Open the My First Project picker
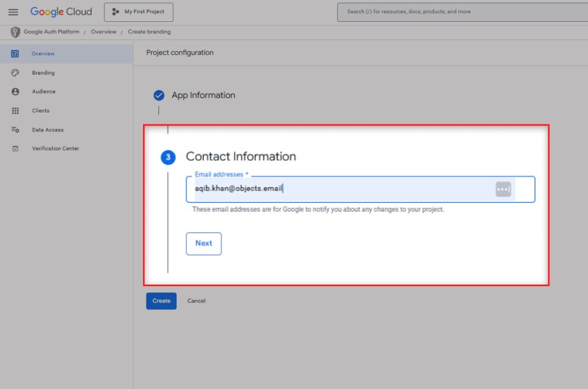588x389 pixels. pyautogui.click(x=138, y=12)
